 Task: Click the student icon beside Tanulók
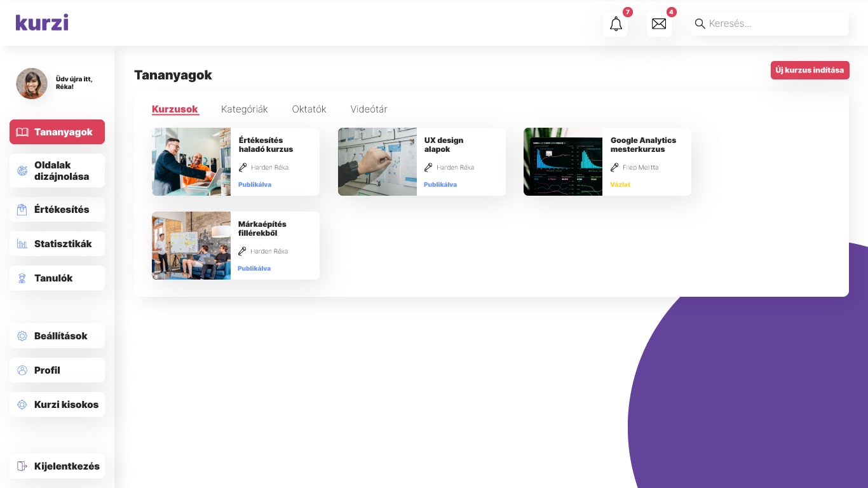tap(22, 278)
